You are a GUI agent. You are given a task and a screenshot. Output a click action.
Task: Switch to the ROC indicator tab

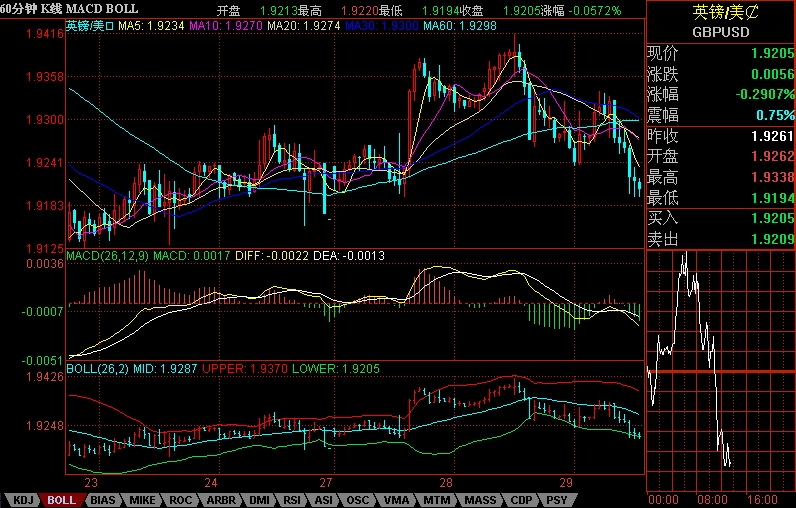tap(181, 499)
